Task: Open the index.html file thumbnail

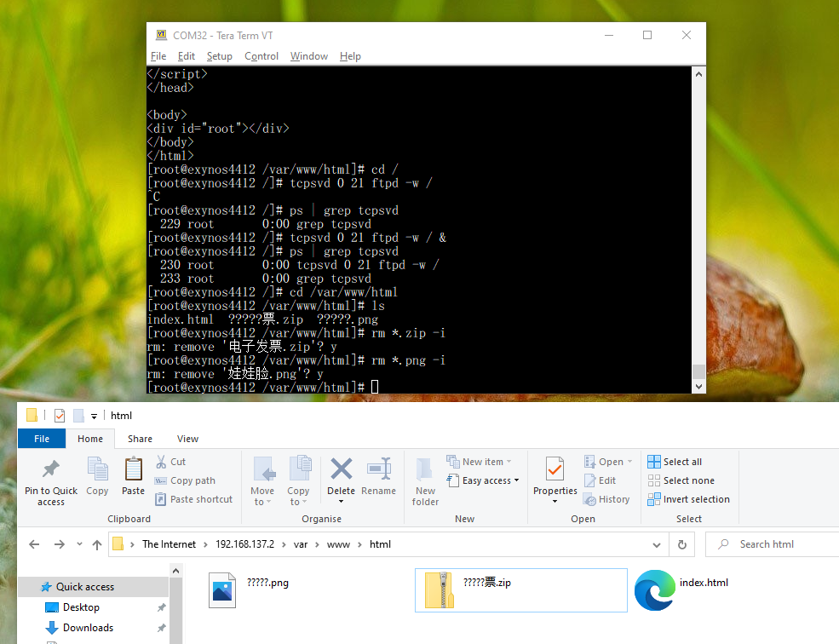Action: point(653,589)
